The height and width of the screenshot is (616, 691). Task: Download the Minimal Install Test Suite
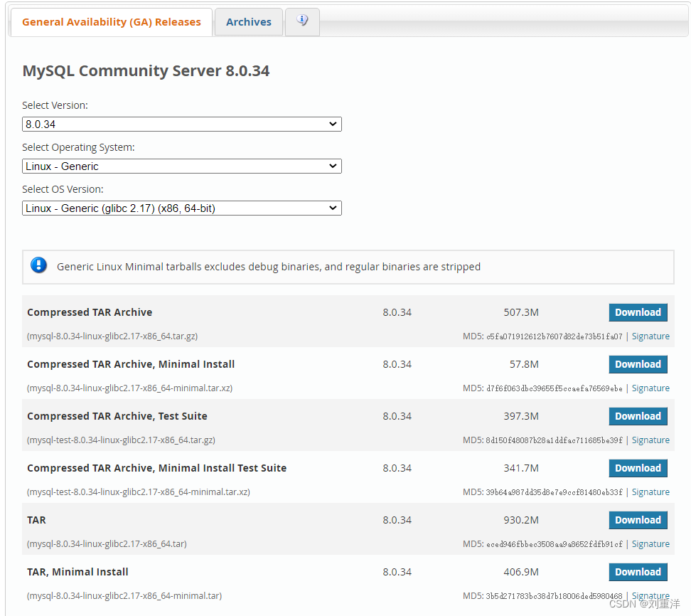638,468
